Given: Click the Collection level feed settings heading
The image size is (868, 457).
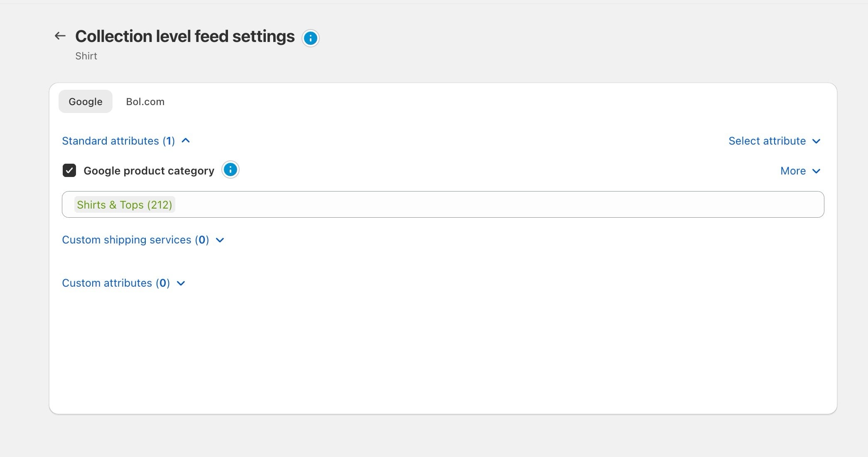Looking at the screenshot, I should coord(185,37).
